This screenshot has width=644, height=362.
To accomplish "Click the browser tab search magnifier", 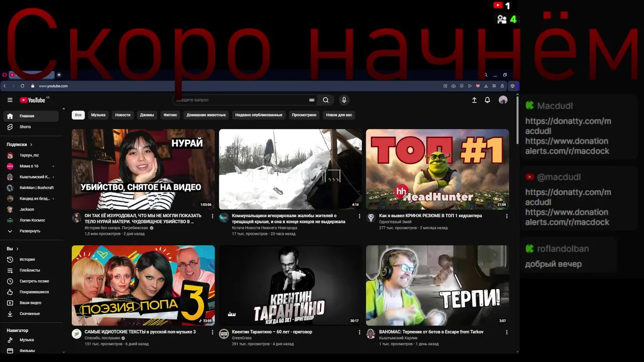I will coord(486,75).
